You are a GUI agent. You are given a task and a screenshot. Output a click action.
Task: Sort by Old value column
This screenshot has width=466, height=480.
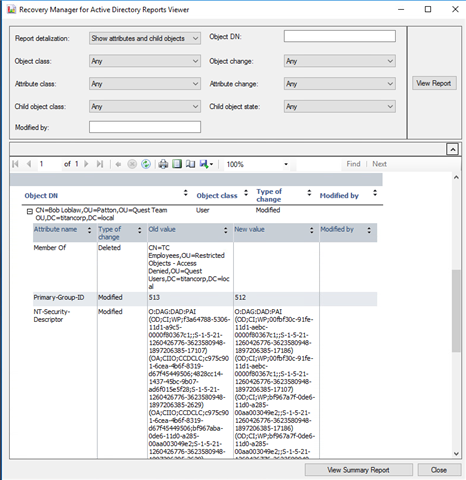pyautogui.click(x=226, y=230)
